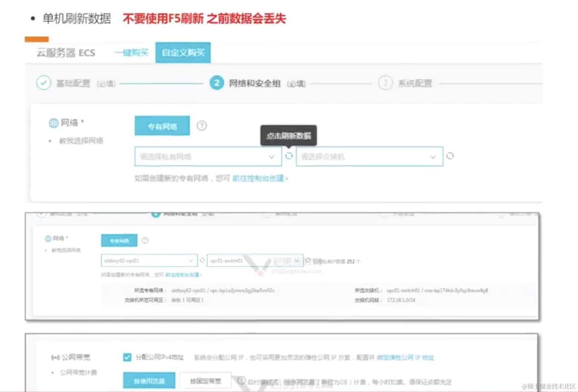Screen dimensions: 578x392
Task: Click the 专有网络 button in top panel
Action: pos(162,126)
